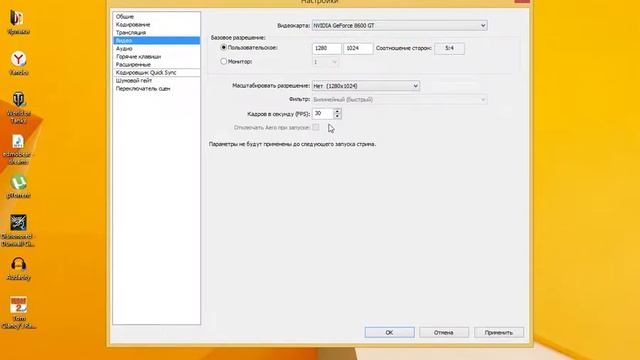Open the Масштабировать разрешение dropdown

coord(366,86)
